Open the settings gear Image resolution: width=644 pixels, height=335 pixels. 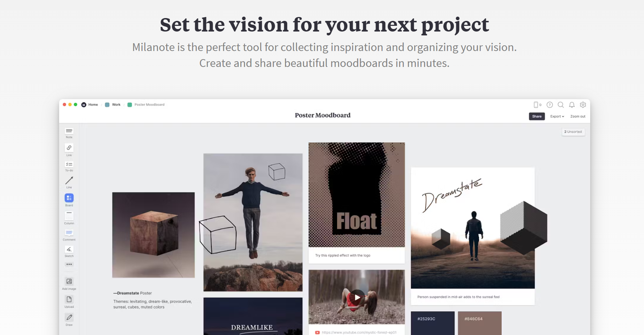pyautogui.click(x=583, y=105)
